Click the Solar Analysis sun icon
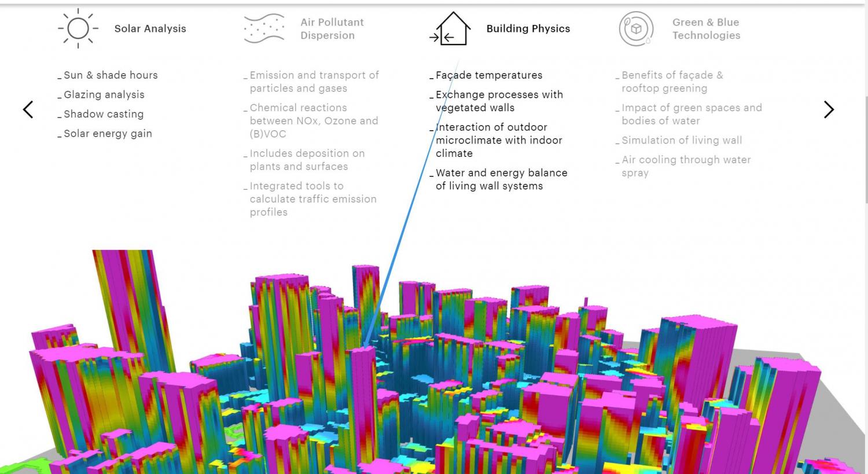 78,28
